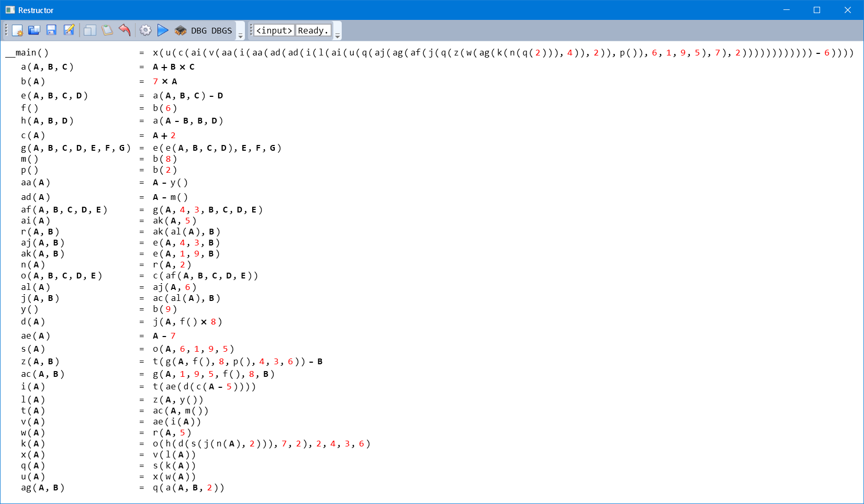Open a file with the folder icon
864x504 pixels.
click(34, 30)
